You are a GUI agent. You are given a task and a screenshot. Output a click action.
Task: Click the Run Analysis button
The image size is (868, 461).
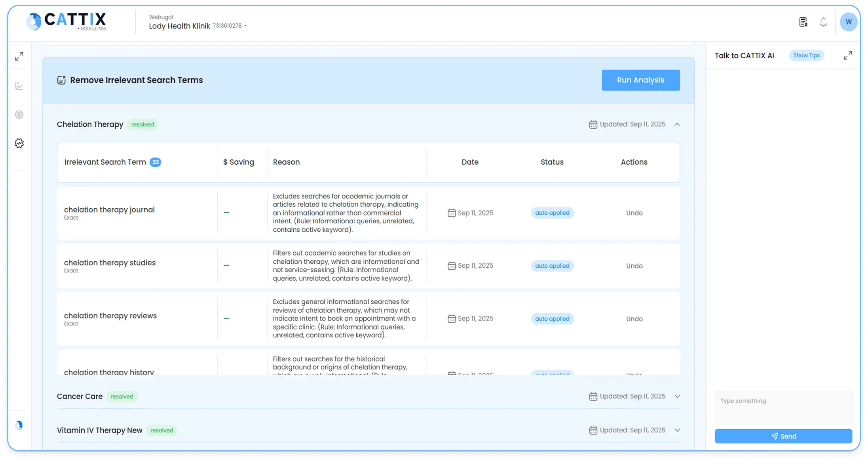640,80
